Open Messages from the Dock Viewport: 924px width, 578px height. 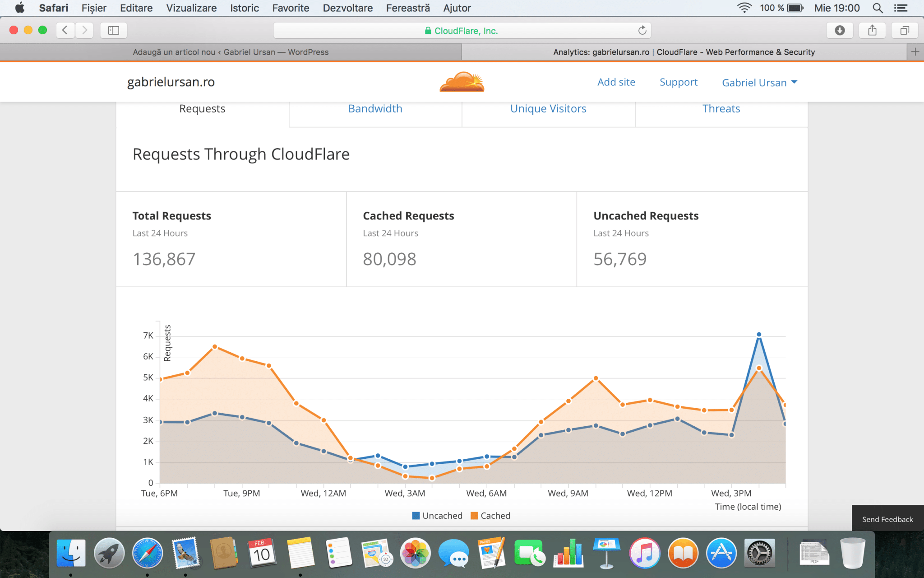pos(453,553)
